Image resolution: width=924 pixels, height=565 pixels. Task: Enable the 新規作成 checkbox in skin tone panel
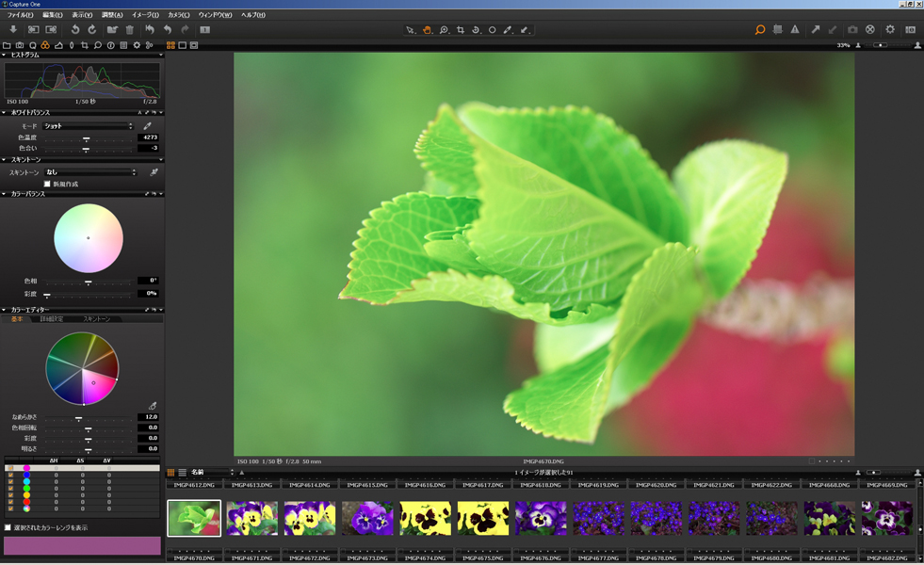coord(47,184)
